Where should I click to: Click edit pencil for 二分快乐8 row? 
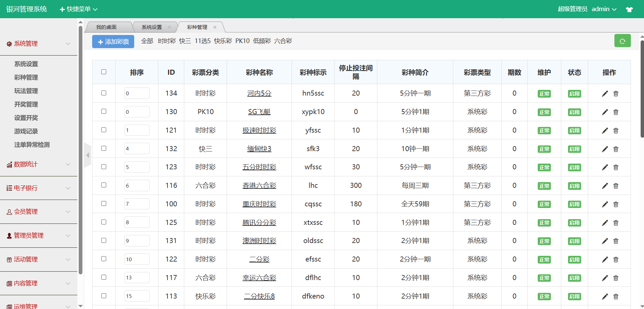point(605,297)
